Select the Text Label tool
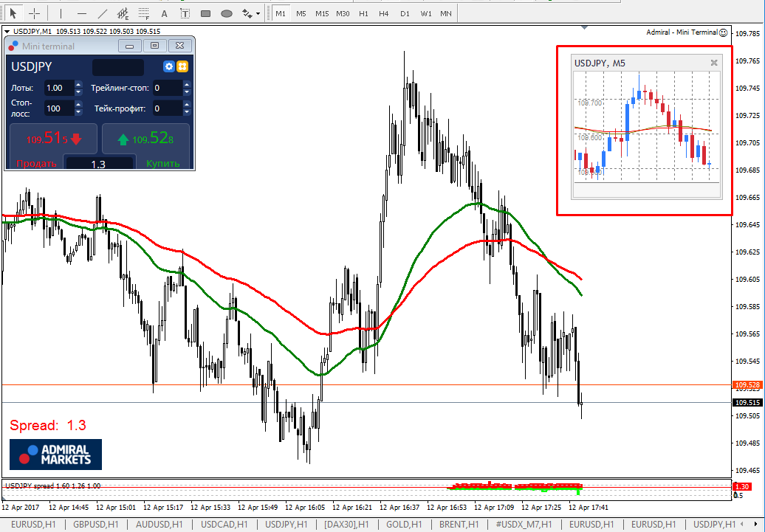Viewport: 765px width, 532px height. pos(185,14)
